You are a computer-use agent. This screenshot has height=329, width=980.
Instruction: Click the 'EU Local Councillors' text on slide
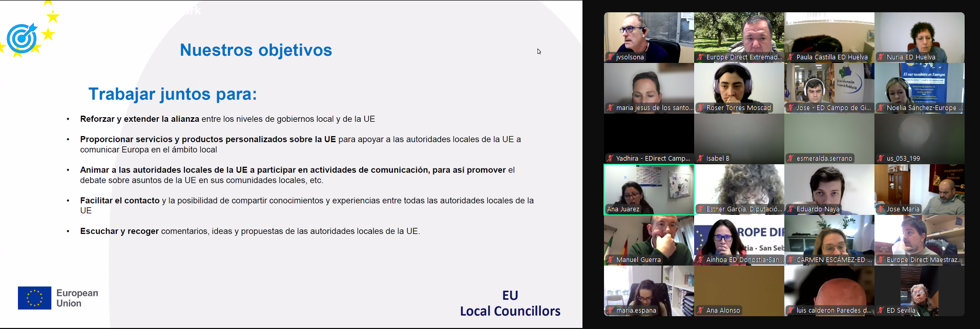[510, 303]
